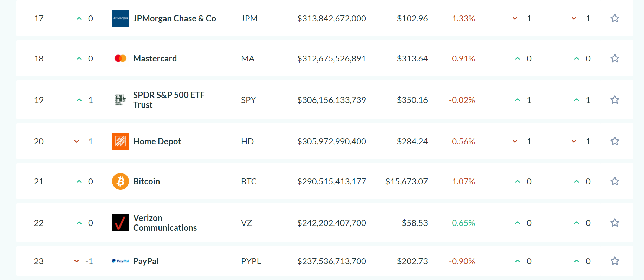Click the BTC ticker symbol

click(x=249, y=181)
